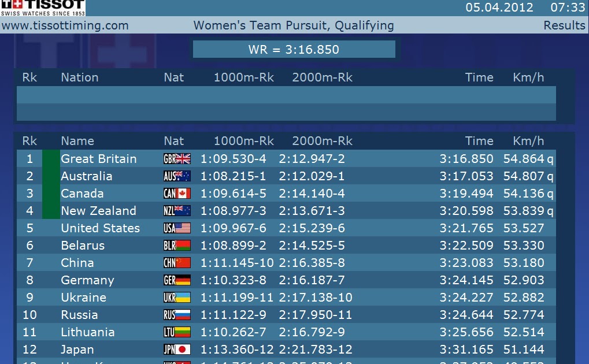The height and width of the screenshot is (364, 589).
Task: Click the Lithuania team name
Action: 87,332
